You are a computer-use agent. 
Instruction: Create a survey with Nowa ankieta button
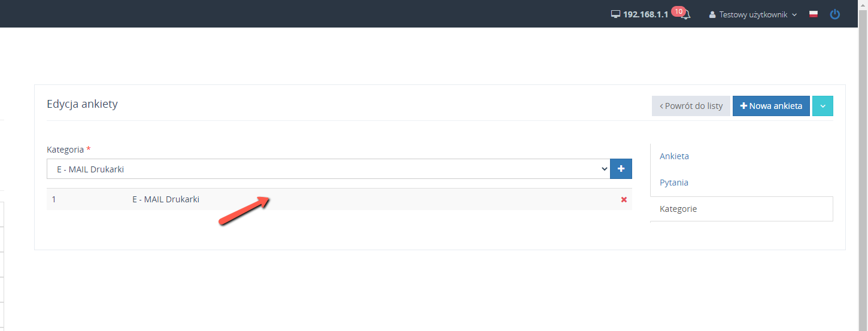(771, 106)
